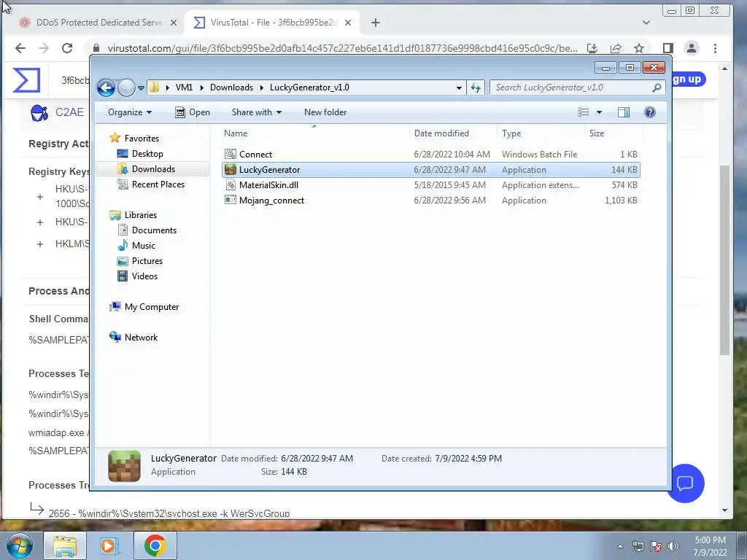The width and height of the screenshot is (747, 560).
Task: Sort files by Name column header
Action: 314,133
